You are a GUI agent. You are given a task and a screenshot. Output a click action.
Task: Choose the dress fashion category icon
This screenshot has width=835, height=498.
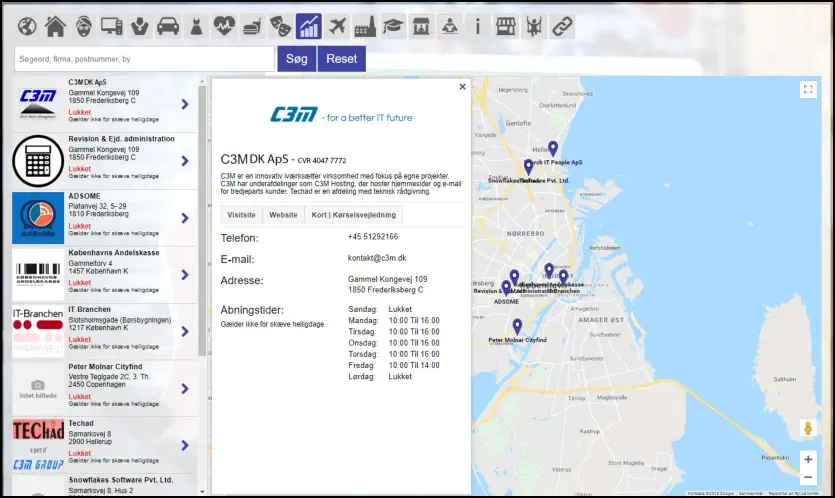197,26
